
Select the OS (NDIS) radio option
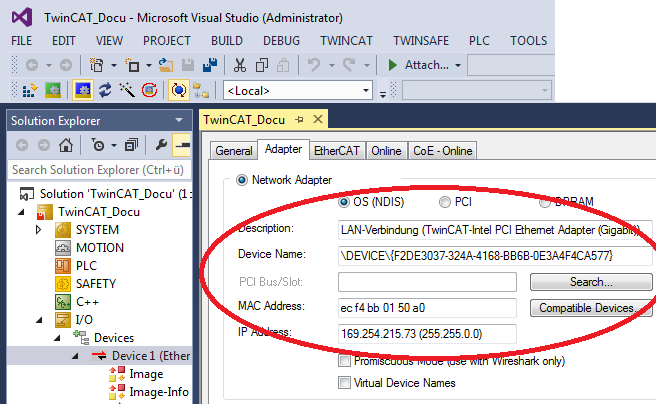[x=344, y=202]
